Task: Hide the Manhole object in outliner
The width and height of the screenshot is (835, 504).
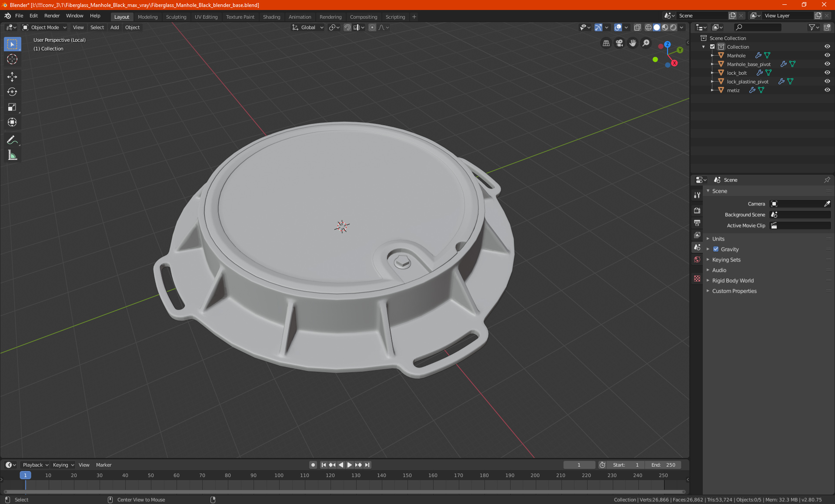Action: coord(827,55)
